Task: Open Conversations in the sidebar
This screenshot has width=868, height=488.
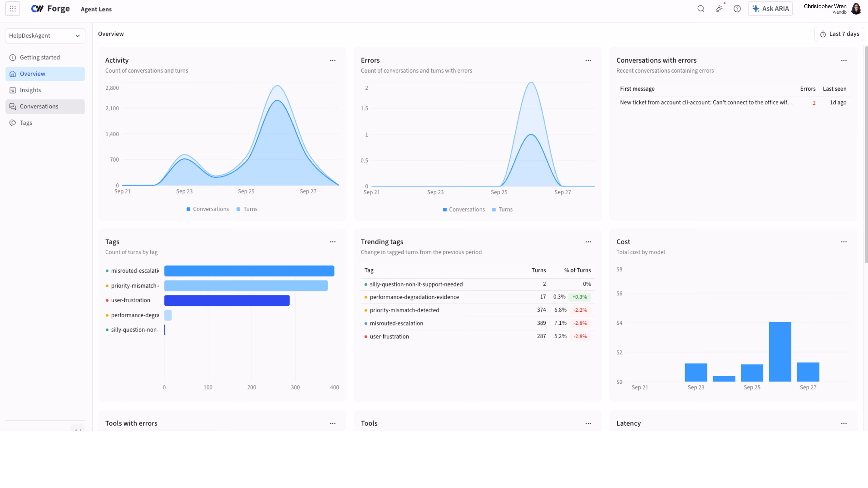Action: (45, 106)
